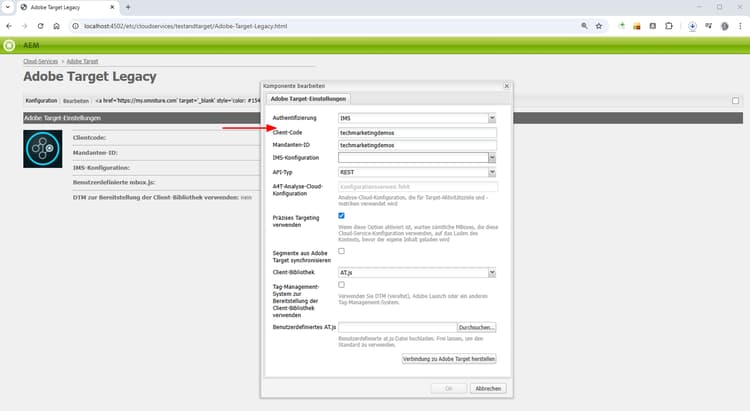Bookmark page with star icon

[x=599, y=26]
